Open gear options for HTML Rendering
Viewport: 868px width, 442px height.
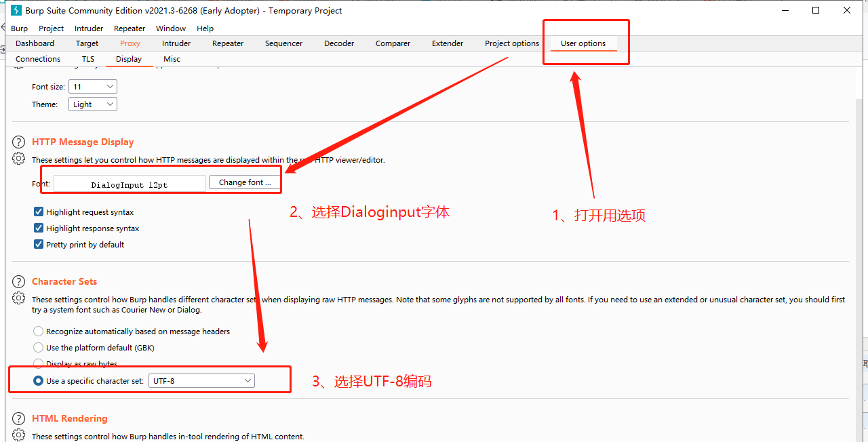coord(19,435)
